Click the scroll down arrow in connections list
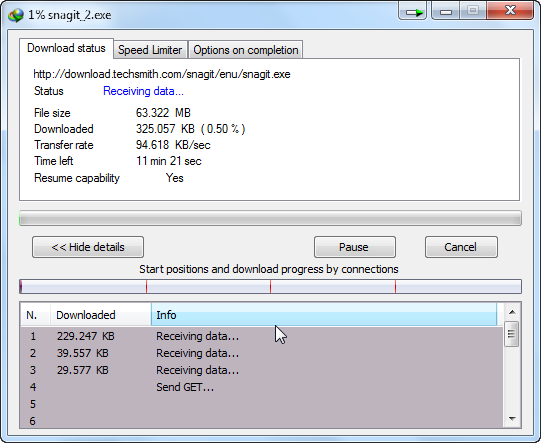541x443 pixels. (x=512, y=419)
